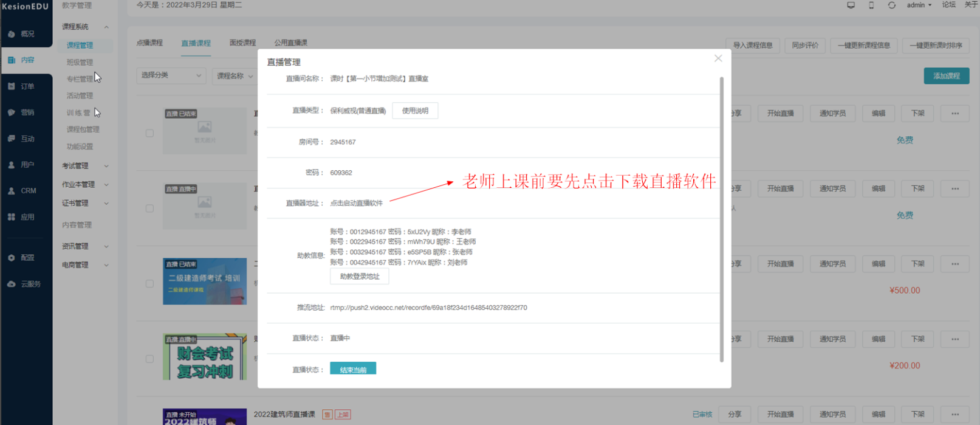The width and height of the screenshot is (980, 425).
Task: Click the mobile preview phone icon
Action: [871, 5]
